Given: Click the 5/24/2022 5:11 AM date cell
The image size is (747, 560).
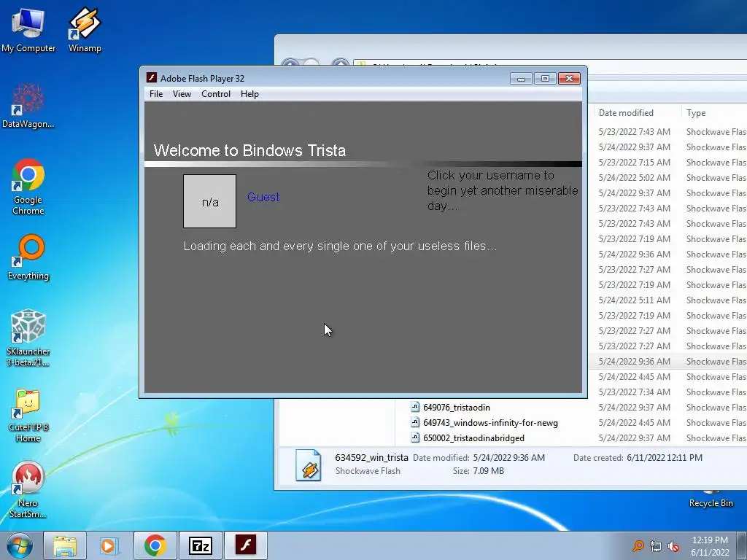Looking at the screenshot, I should pos(634,300).
